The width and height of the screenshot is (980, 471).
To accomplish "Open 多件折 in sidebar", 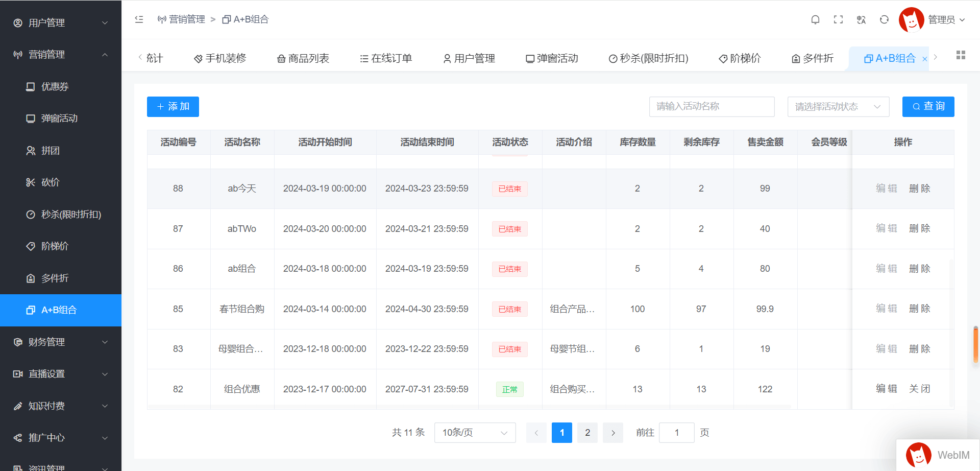I will (61, 278).
